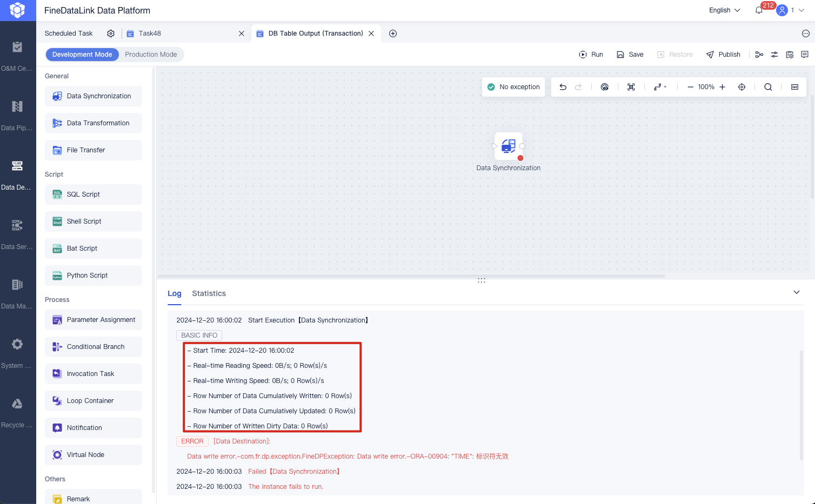
Task: Switch to Development Mode
Action: click(x=82, y=55)
